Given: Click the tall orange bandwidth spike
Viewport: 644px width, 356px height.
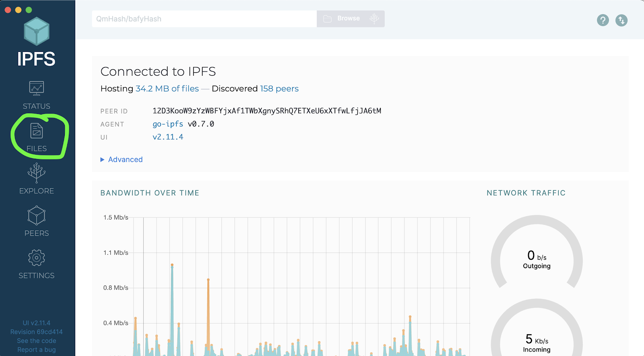Looking at the screenshot, I should pos(208,317).
